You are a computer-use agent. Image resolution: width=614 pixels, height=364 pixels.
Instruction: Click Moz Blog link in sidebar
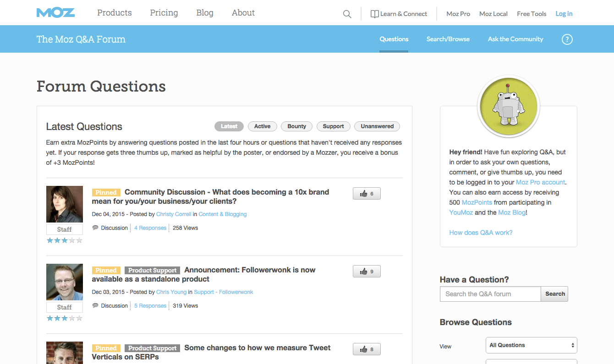[512, 212]
